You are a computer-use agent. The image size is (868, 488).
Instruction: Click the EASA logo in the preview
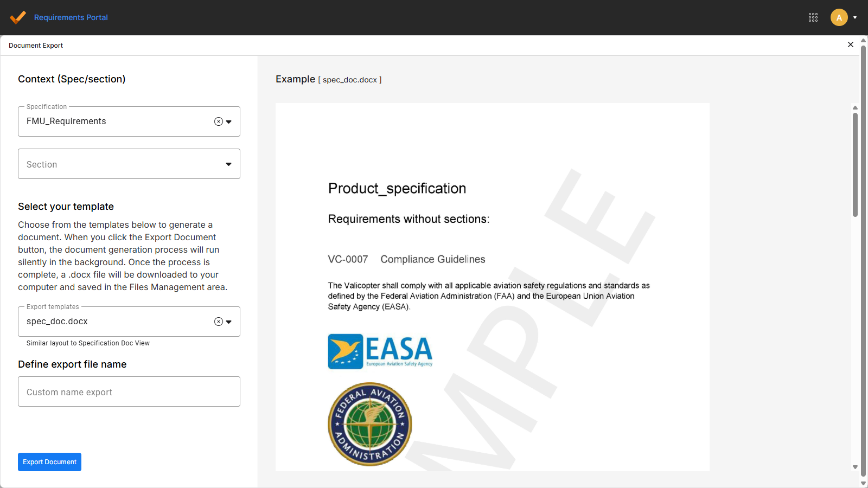379,351
